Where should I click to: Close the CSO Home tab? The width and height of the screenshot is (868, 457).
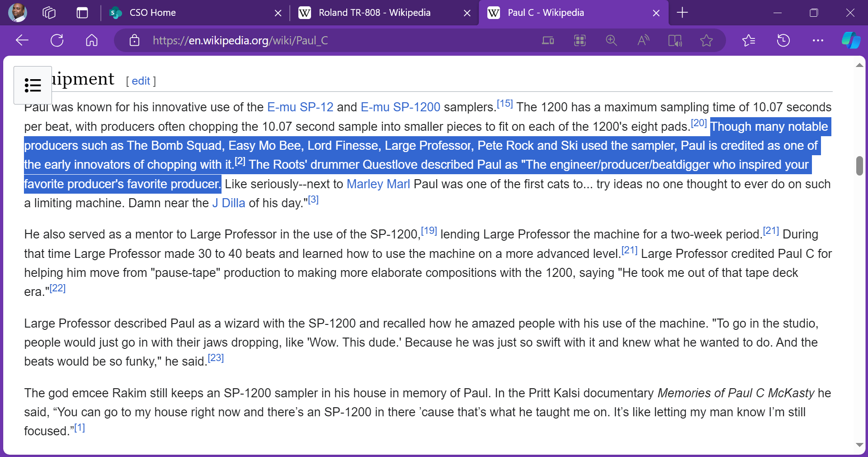[278, 13]
